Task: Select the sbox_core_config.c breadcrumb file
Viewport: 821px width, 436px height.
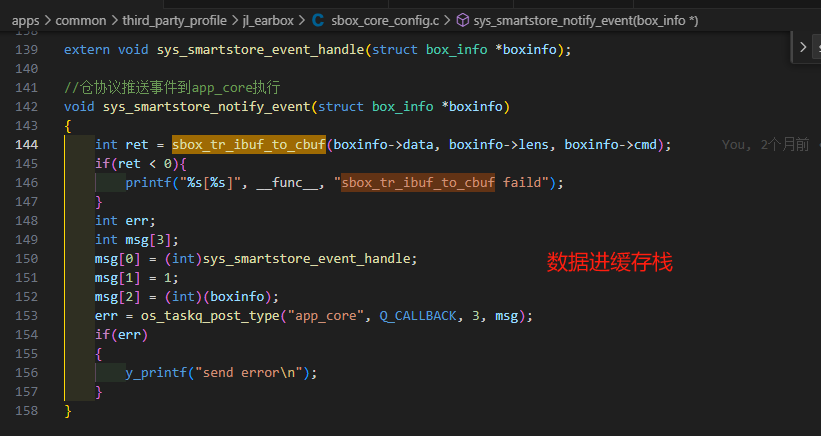Action: pos(385,20)
